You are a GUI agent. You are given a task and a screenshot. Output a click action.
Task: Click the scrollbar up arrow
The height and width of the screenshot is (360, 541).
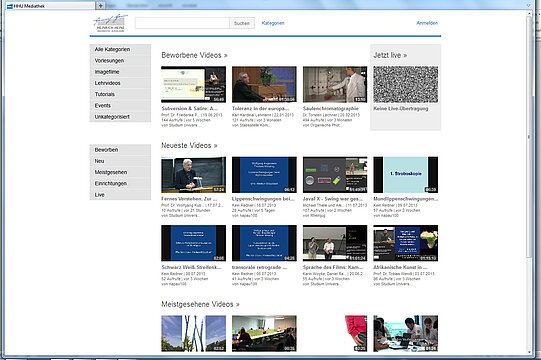point(530,13)
